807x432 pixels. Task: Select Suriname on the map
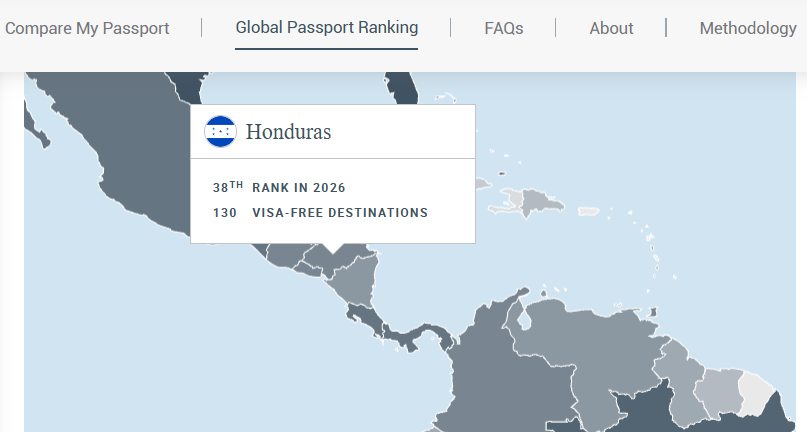tap(720, 391)
